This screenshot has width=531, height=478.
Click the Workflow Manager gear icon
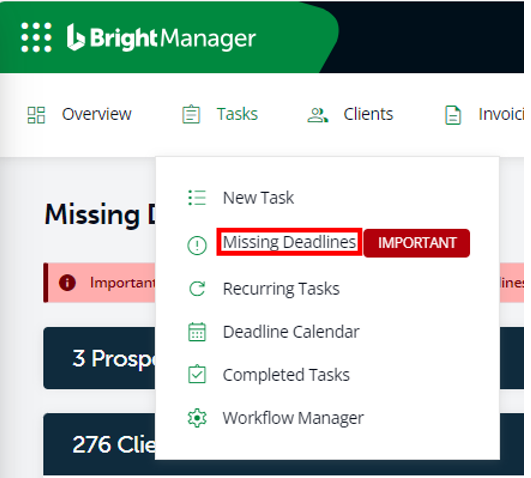[197, 418]
